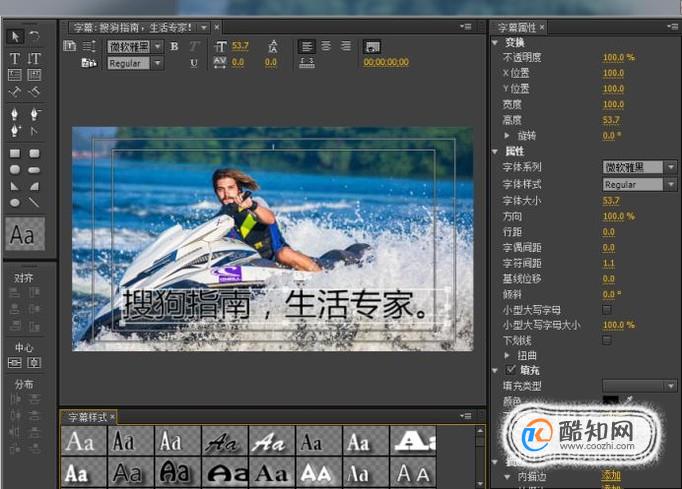This screenshot has height=489, width=682.
Task: Select the Ellipse tool
Action: tap(15, 202)
